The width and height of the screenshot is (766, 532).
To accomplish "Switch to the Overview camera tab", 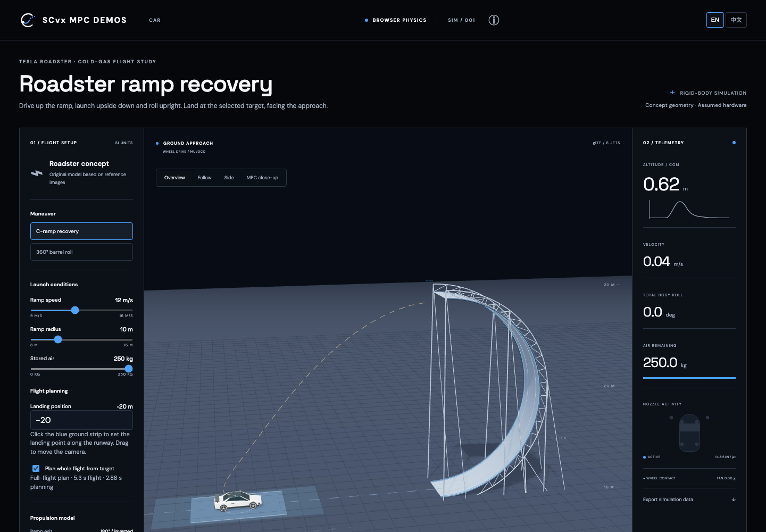I will pos(174,178).
